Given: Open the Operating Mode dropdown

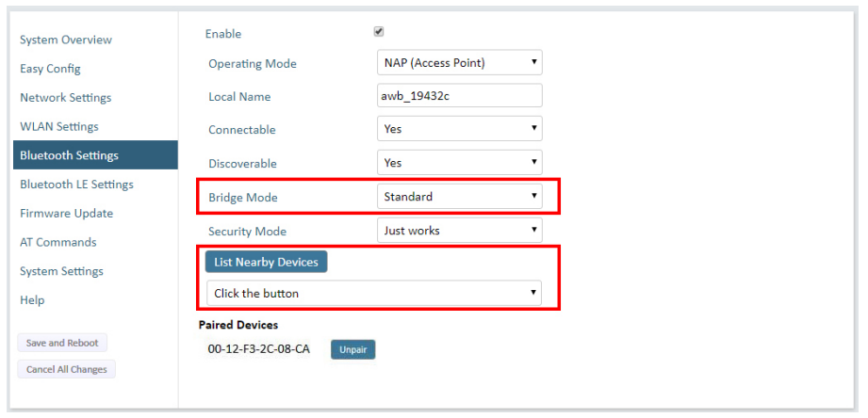Looking at the screenshot, I should 460,62.
